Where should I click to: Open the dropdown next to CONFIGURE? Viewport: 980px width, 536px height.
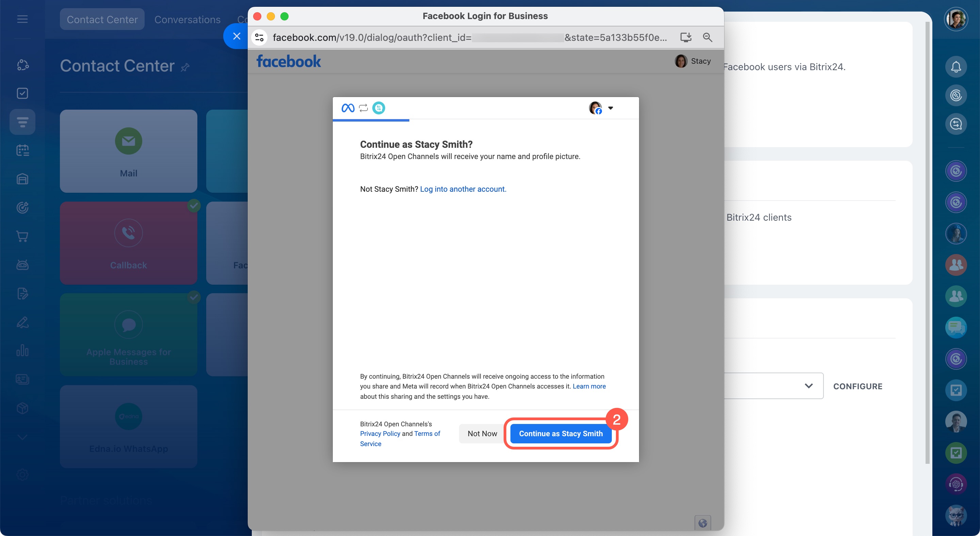pyautogui.click(x=808, y=386)
